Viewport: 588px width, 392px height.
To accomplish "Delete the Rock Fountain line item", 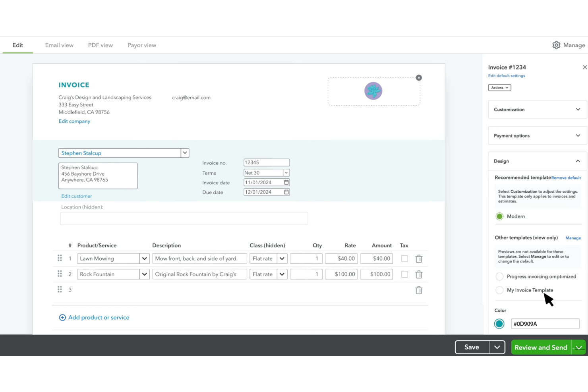I will tap(419, 274).
